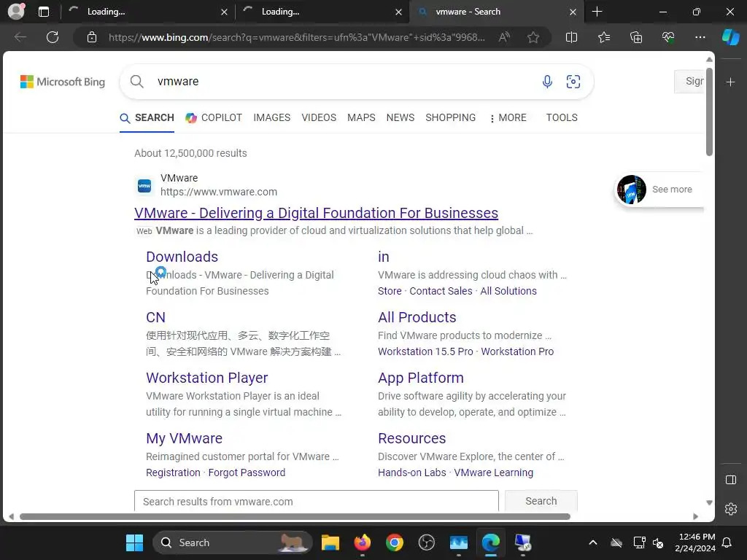The image size is (747, 560).
Task: Click the browser address bar URL
Action: (296, 37)
